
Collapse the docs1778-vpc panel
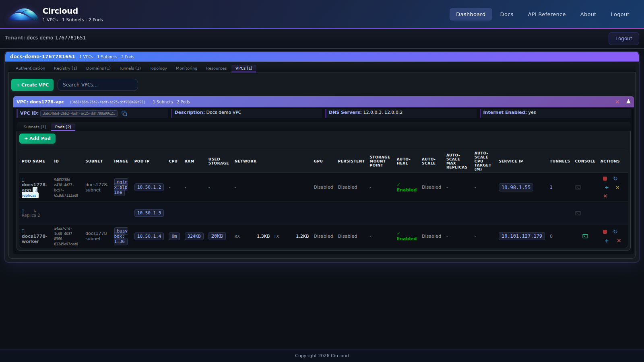[628, 102]
